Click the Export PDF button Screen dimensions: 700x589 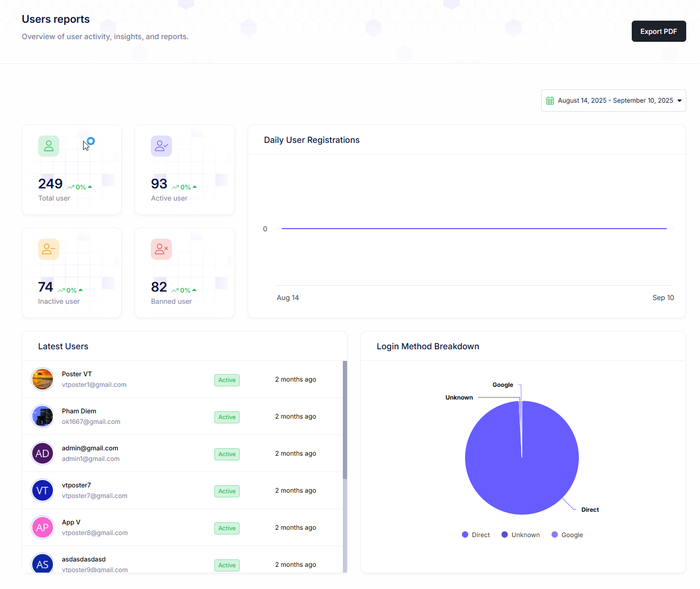click(x=659, y=31)
